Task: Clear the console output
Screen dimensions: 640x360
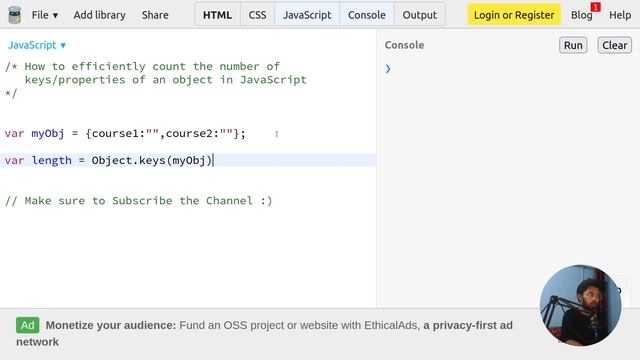Action: 614,45
